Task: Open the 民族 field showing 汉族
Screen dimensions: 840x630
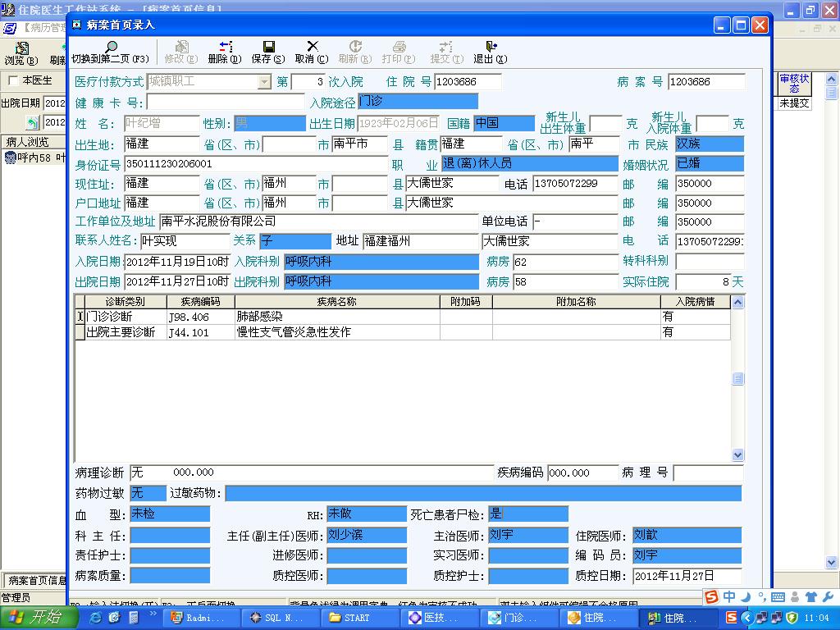Action: pos(710,144)
